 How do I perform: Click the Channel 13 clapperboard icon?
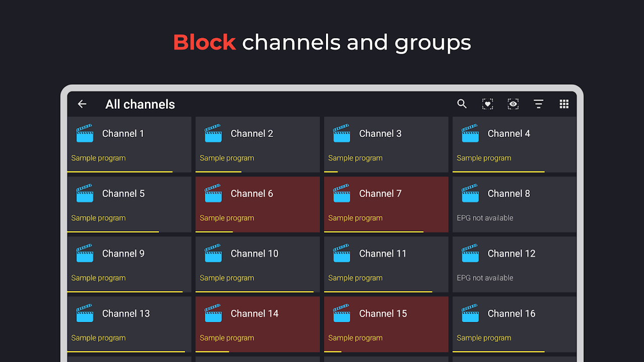(85, 314)
